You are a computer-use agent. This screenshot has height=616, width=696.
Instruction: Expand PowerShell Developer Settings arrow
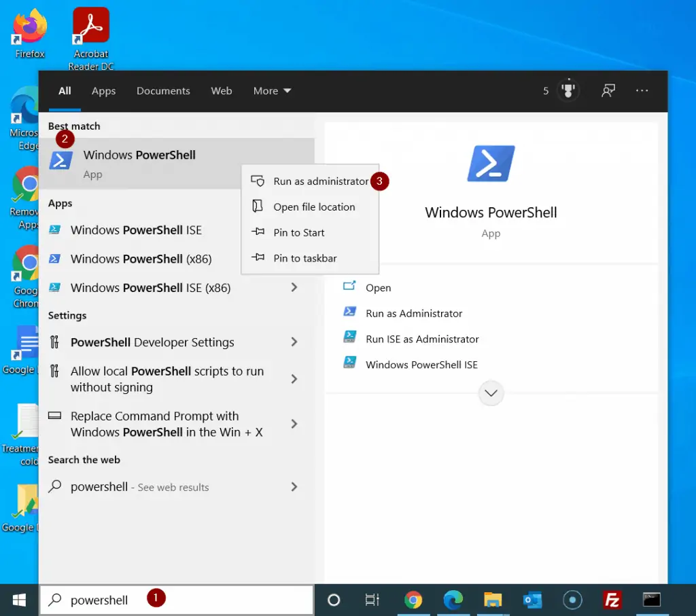coord(294,342)
